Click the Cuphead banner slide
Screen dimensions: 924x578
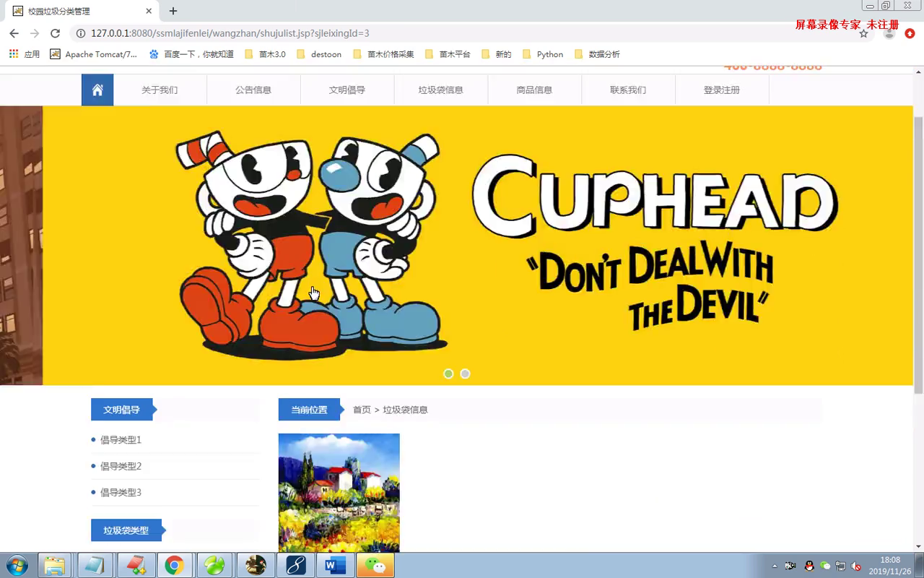[478, 246]
